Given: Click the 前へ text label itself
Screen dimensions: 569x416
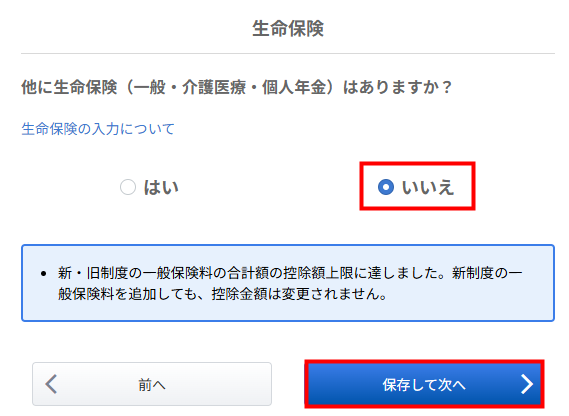Looking at the screenshot, I should tap(152, 385).
